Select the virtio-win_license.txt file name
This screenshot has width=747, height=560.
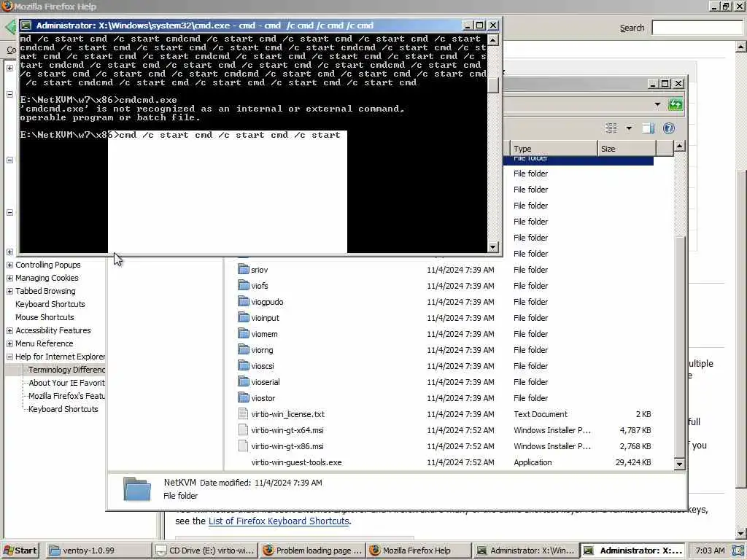pos(287,414)
